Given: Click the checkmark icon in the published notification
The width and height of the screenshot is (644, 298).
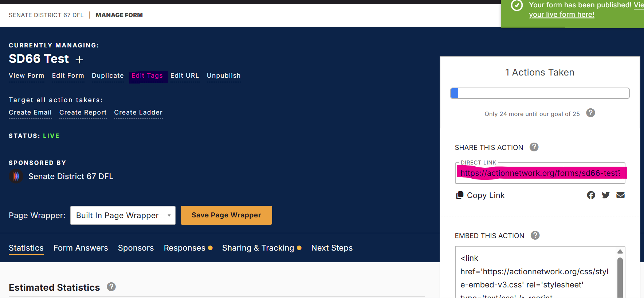Looking at the screenshot, I should [517, 5].
